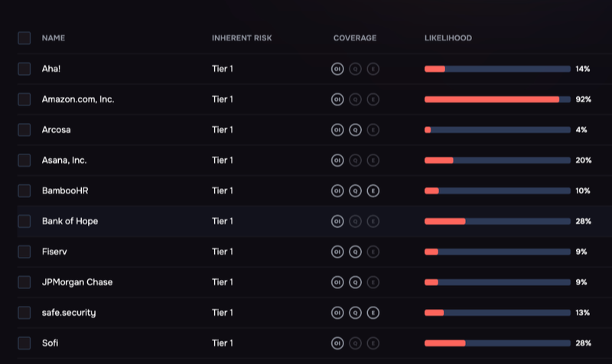This screenshot has height=364, width=612.
Task: Open the JPMorgan Chase vendor entry
Action: click(76, 282)
